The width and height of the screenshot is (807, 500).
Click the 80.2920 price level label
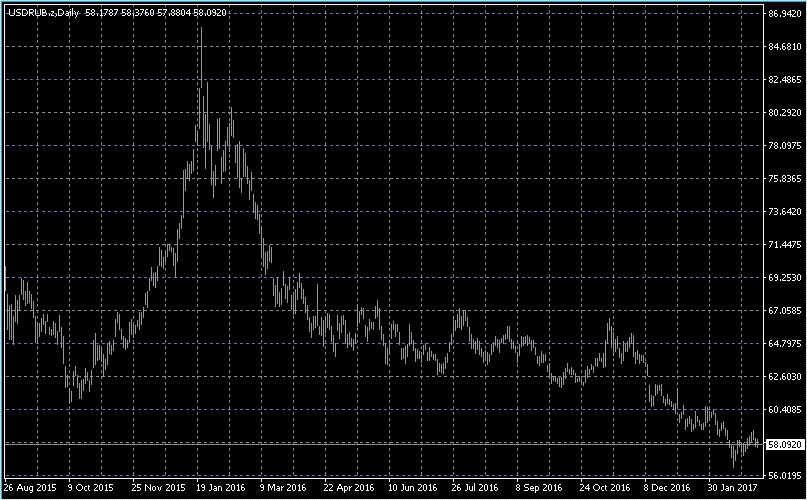point(784,113)
